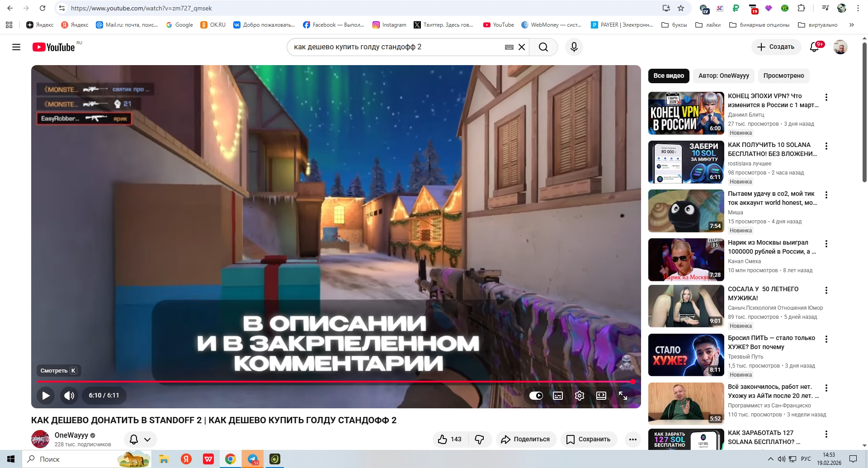Viewport: 868px width, 468px height.
Task: Select the Все видео filter chip
Action: [669, 76]
